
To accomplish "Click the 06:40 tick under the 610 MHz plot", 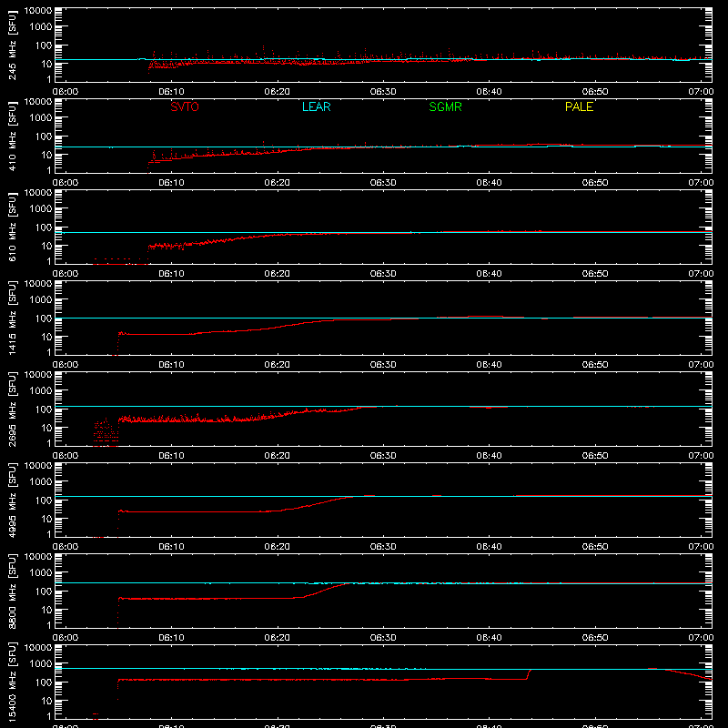I will point(489,274).
